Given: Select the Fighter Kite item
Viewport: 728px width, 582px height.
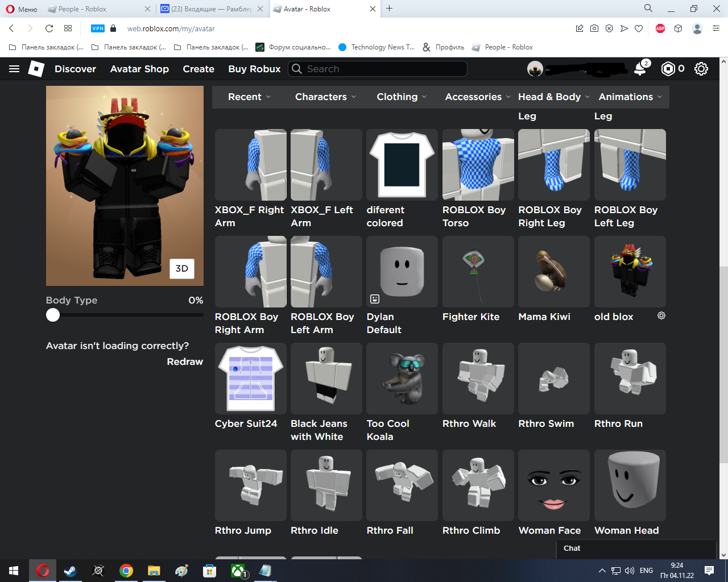Looking at the screenshot, I should 478,279.
